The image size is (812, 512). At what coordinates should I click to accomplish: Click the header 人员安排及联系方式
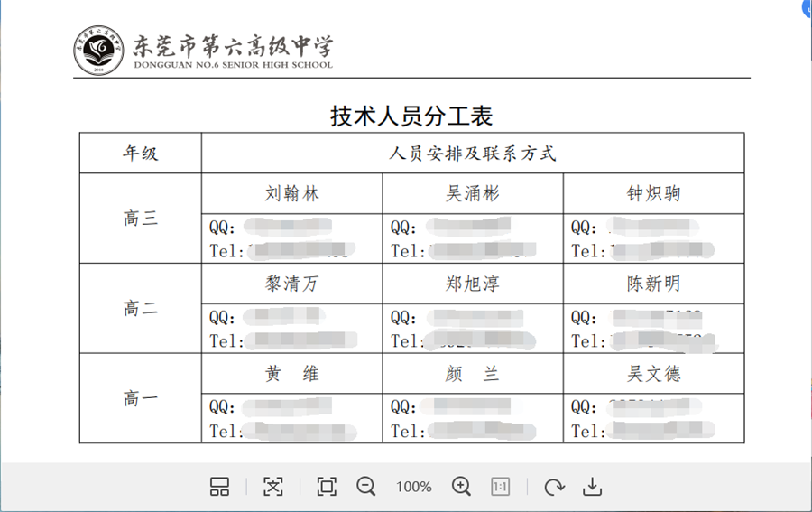(x=473, y=153)
